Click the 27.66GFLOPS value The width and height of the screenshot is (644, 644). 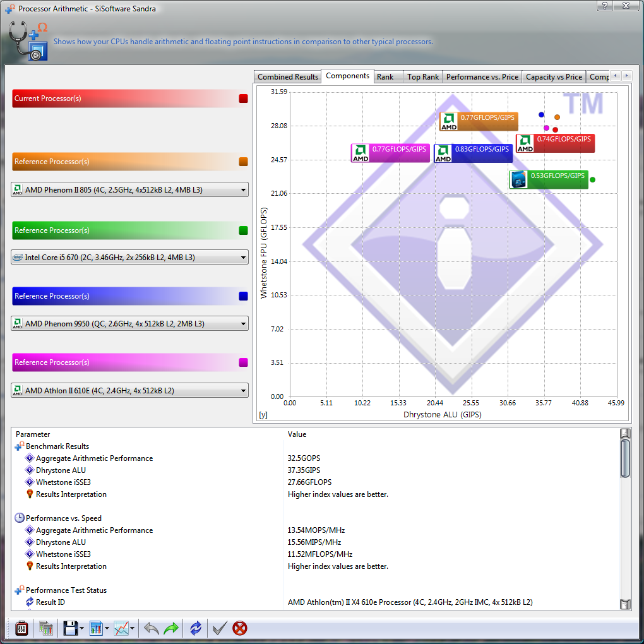click(309, 482)
